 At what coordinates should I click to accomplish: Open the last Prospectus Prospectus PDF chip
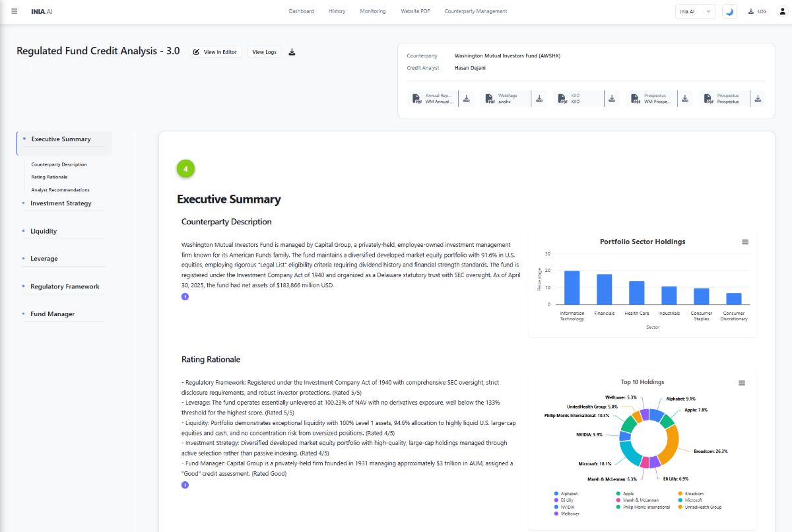(724, 98)
